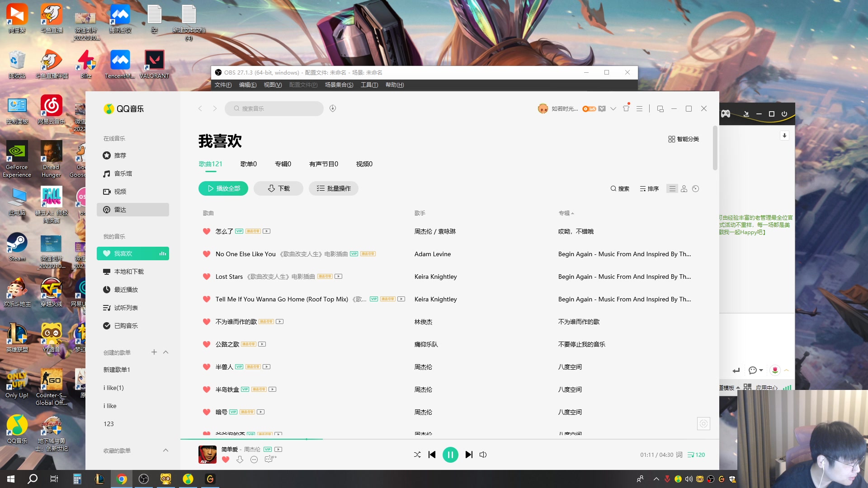
Task: Open 音乐馆 in sidebar
Action: point(133,174)
